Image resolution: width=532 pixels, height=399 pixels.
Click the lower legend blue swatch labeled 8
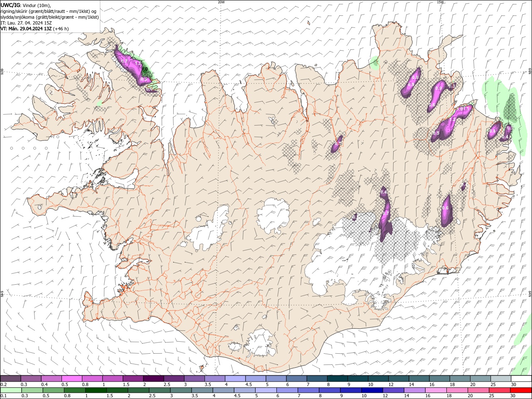point(329,390)
